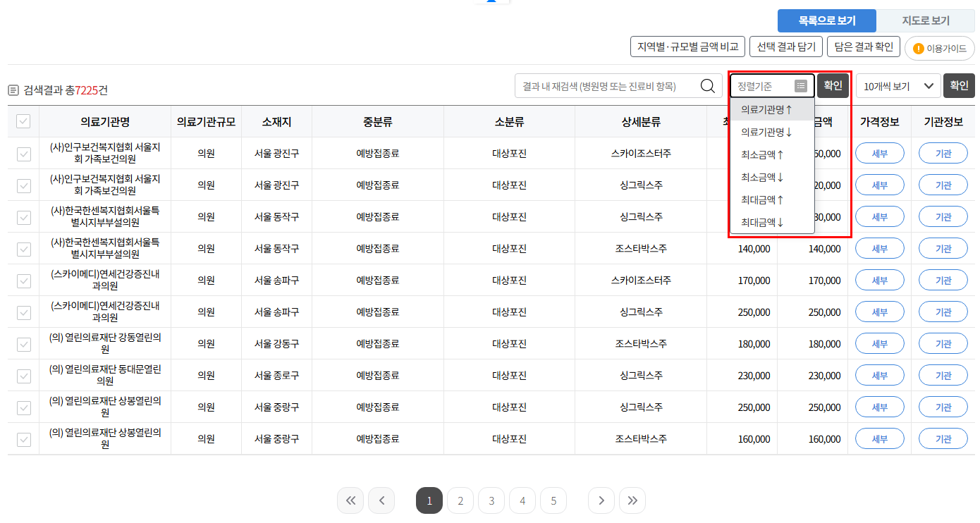Jump to first page with double-left arrow
Image resolution: width=980 pixels, height=523 pixels.
click(350, 500)
